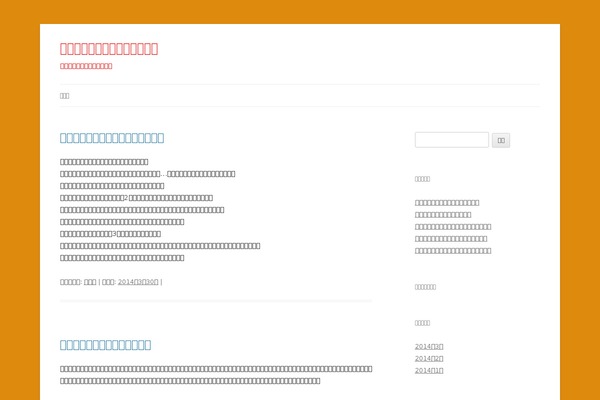Click the search submit button
Viewport: 600px width, 400px height.
click(x=501, y=140)
